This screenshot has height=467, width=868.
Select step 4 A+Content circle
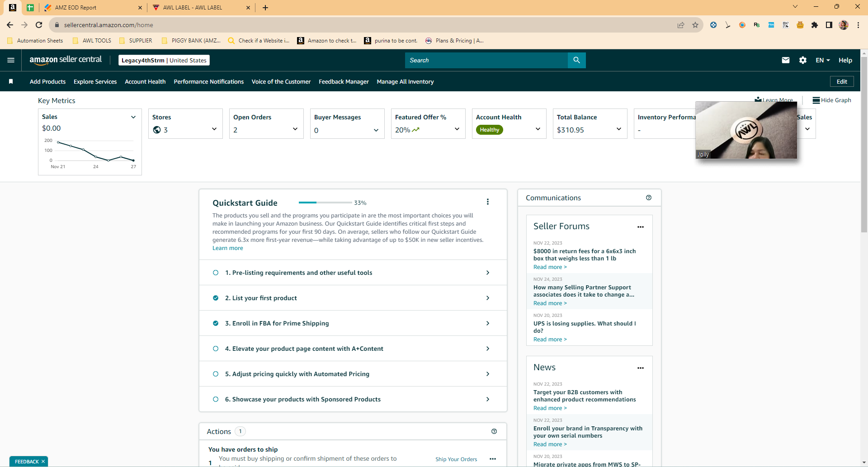coord(216,349)
